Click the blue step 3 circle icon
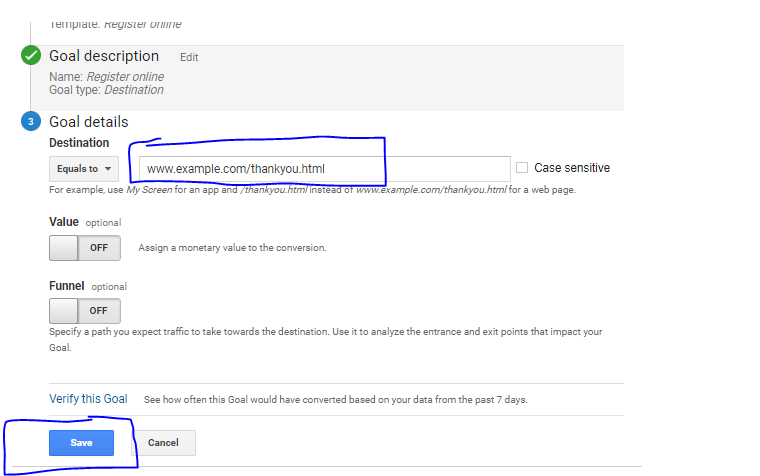Screen dimensions: 760x476 [x=31, y=121]
